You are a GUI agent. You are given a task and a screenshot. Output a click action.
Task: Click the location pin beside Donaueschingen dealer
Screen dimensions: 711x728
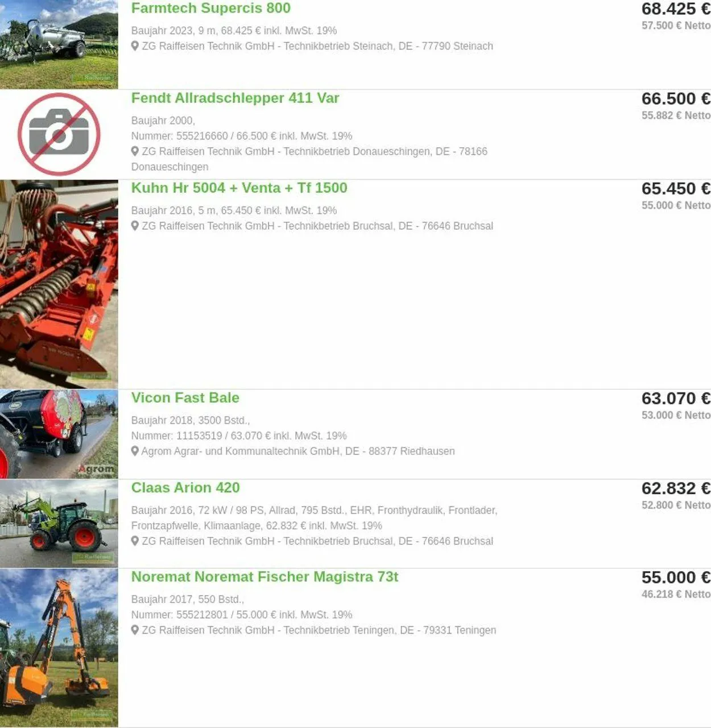click(x=135, y=151)
